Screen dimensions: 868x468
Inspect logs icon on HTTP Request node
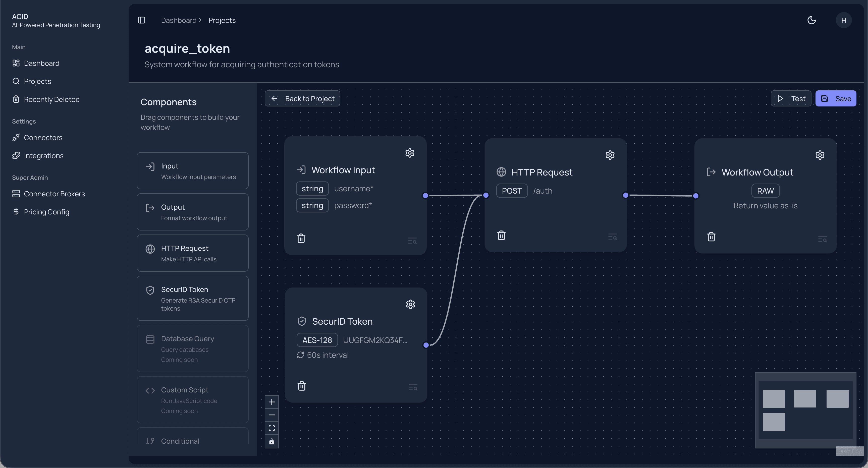[613, 237]
